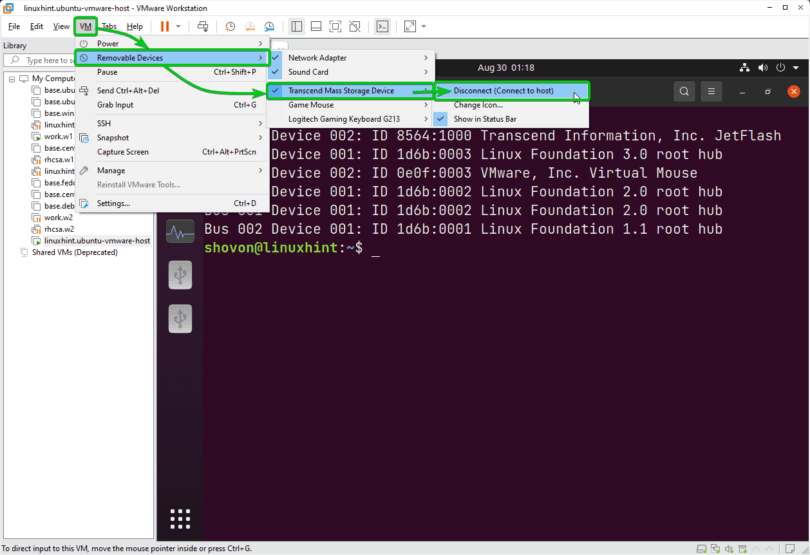Image resolution: width=810 pixels, height=555 pixels.
Task: Open the Edit menu
Action: (36, 26)
